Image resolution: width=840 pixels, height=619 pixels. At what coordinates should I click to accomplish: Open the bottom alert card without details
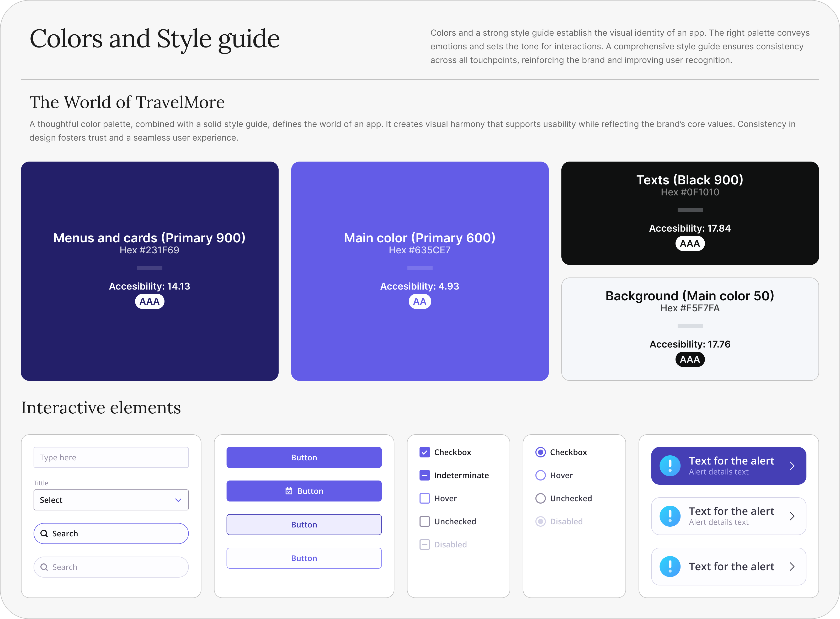click(x=728, y=567)
